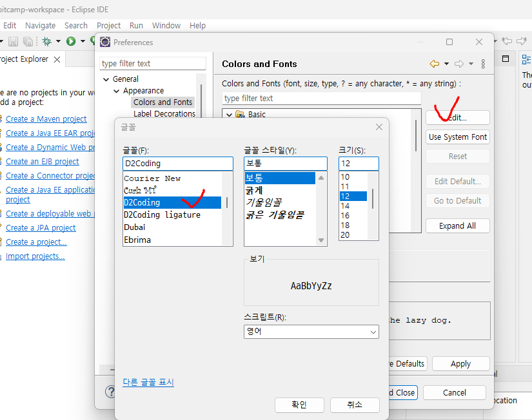Click the Debug bug icon
The width and height of the screenshot is (532, 420).
[47, 41]
